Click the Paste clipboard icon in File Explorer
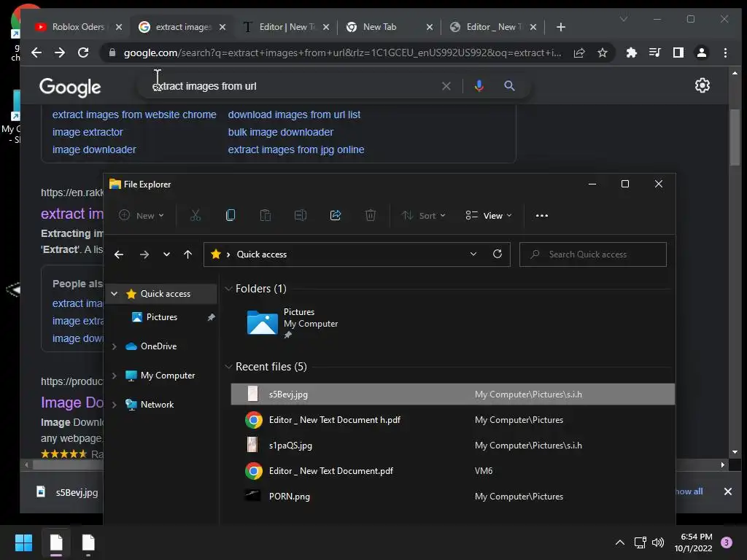This screenshot has width=747, height=560. point(266,215)
